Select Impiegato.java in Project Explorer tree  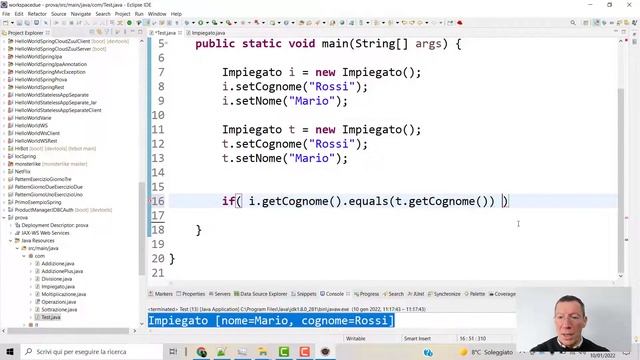coord(58,287)
